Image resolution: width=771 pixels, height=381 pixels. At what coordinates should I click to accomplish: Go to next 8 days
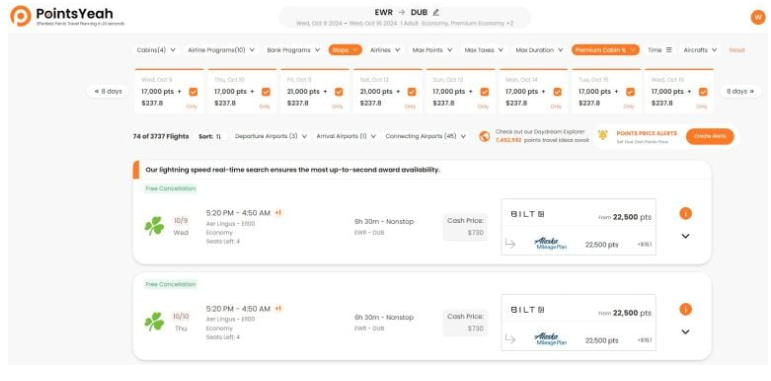point(741,91)
